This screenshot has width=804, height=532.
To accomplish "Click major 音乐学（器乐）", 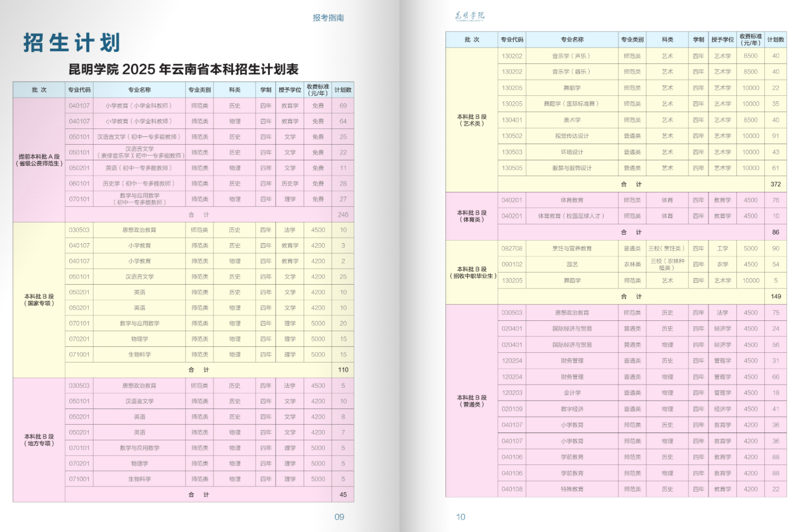I will coord(572,71).
